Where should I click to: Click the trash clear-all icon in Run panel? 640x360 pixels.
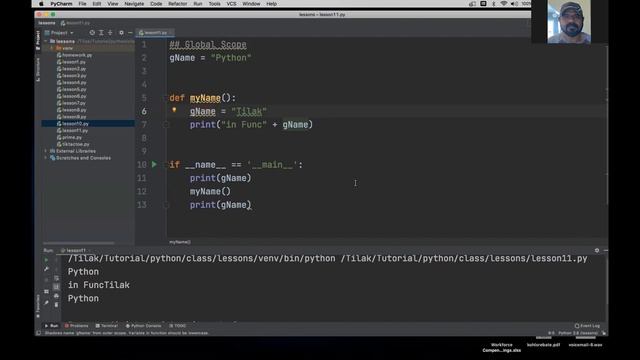[x=56, y=304]
